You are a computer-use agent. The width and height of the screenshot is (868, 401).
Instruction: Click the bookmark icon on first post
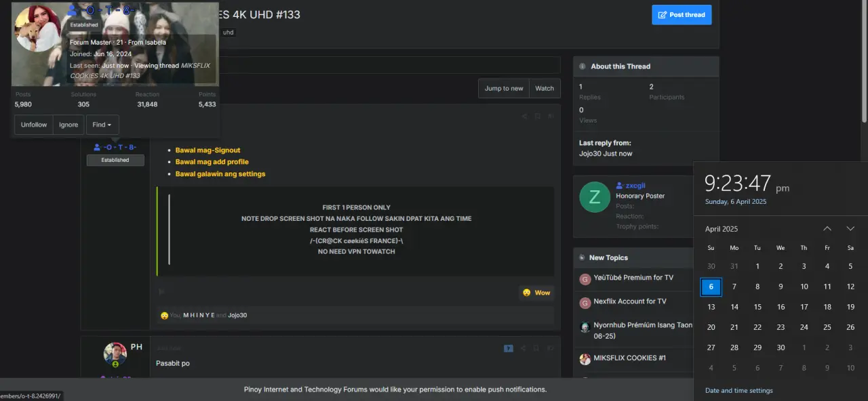click(537, 116)
